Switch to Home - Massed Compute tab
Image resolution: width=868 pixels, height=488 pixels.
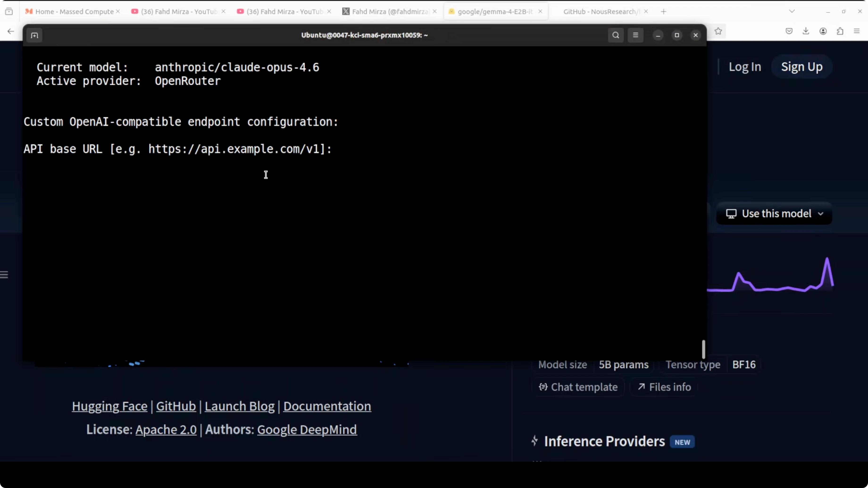[x=74, y=12]
